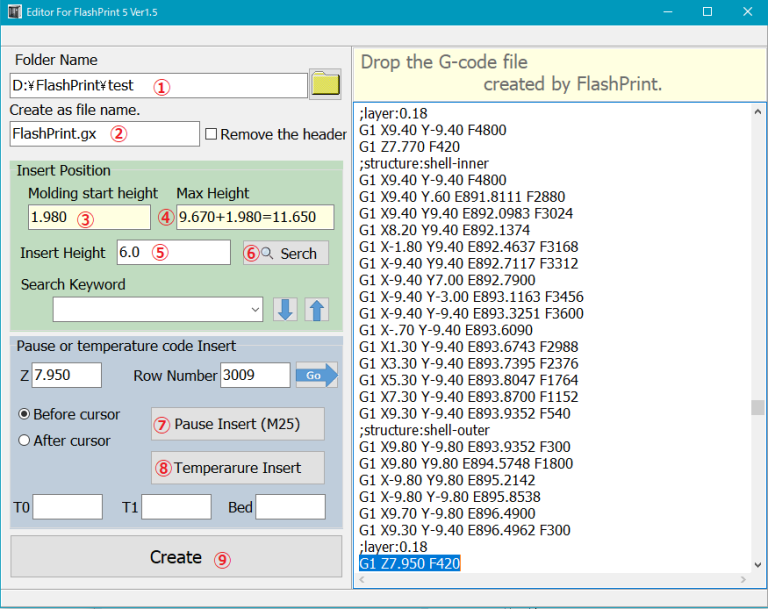Click the Bed temperature input field
Viewport: 768px width, 609px height.
pos(290,507)
